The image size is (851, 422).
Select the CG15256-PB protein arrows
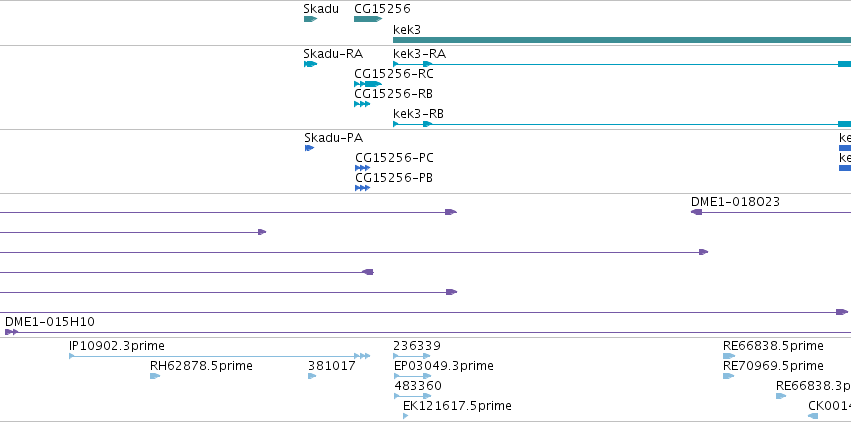[x=363, y=188]
